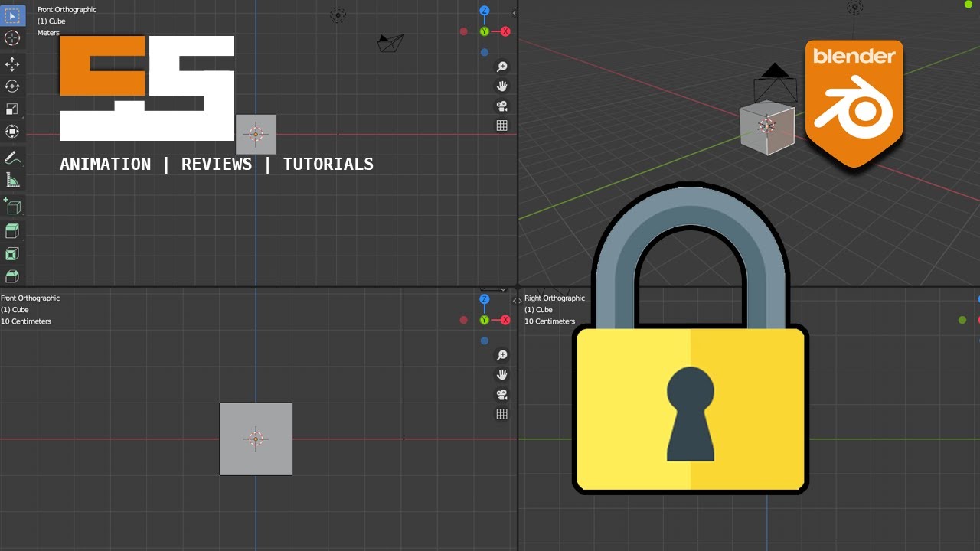This screenshot has height=551, width=980.
Task: Click Y axis in bottom-left viewport gizmo
Action: pos(485,320)
